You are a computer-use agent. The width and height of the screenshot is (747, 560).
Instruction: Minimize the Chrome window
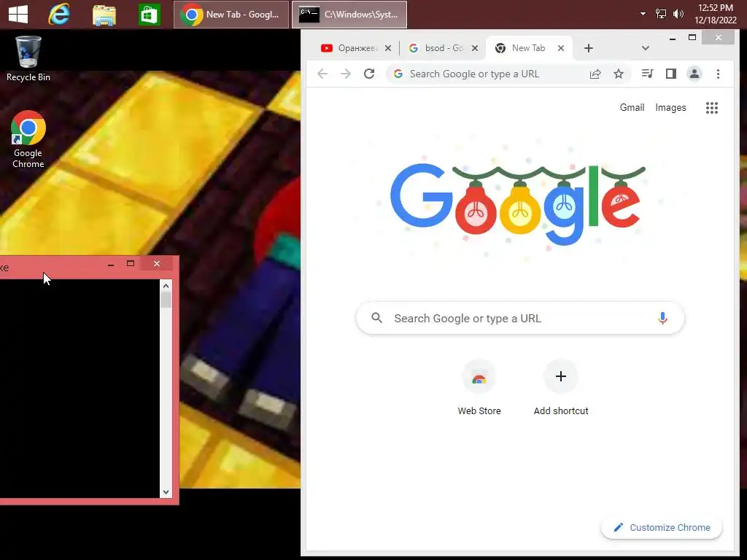(672, 38)
